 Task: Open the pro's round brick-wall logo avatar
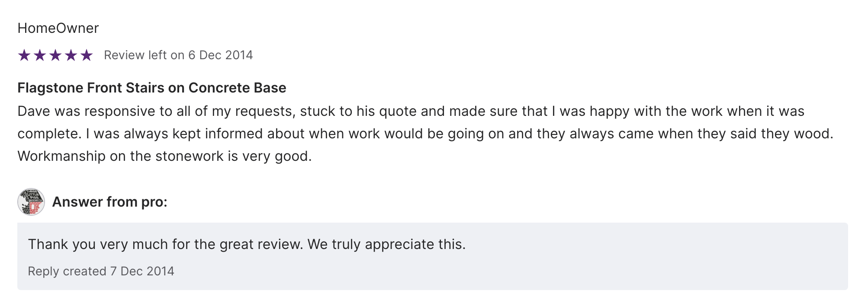[x=31, y=202]
